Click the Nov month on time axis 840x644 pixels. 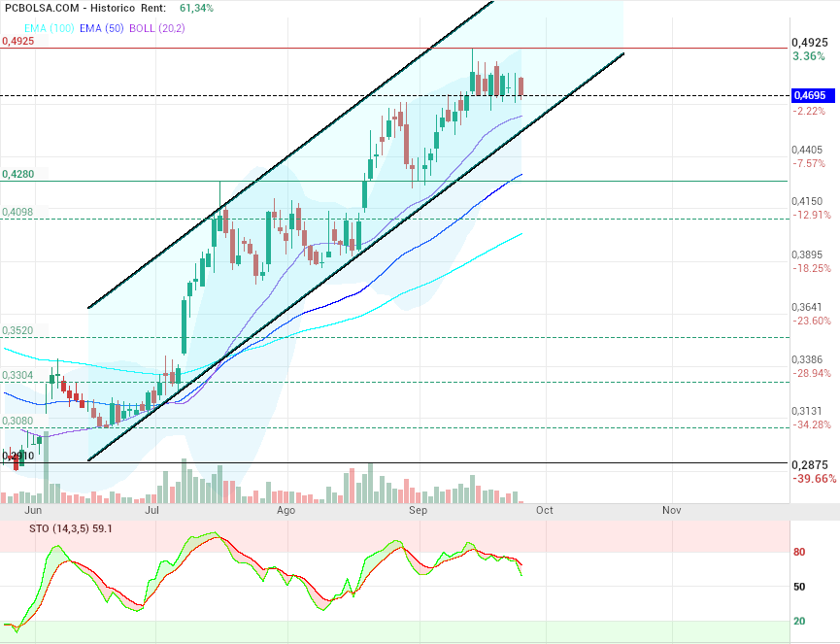click(x=671, y=509)
